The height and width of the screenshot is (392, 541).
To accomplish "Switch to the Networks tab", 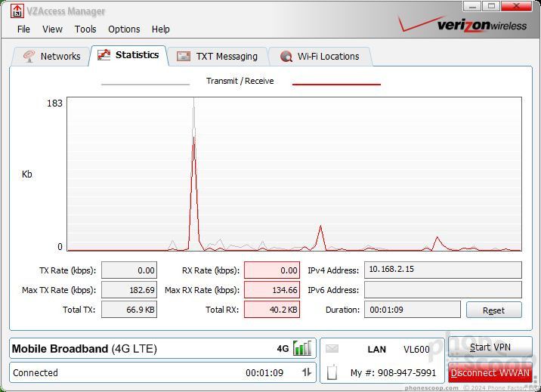I will 51,57.
